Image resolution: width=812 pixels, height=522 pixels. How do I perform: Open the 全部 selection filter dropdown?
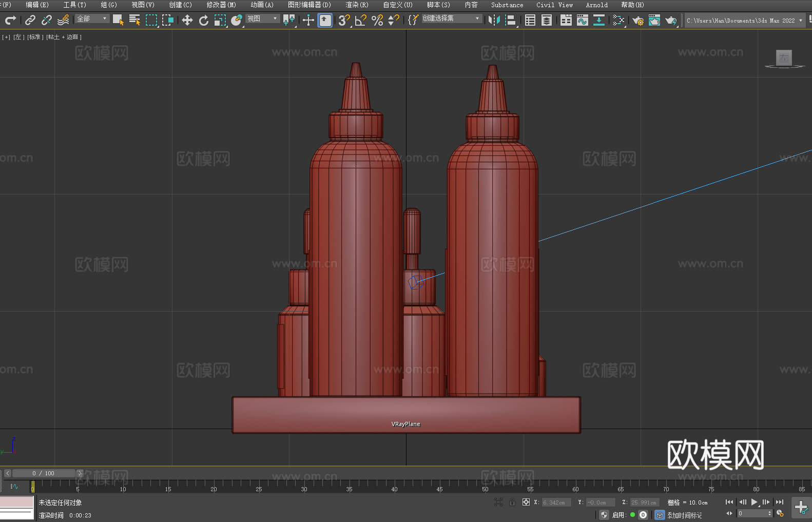coord(92,18)
